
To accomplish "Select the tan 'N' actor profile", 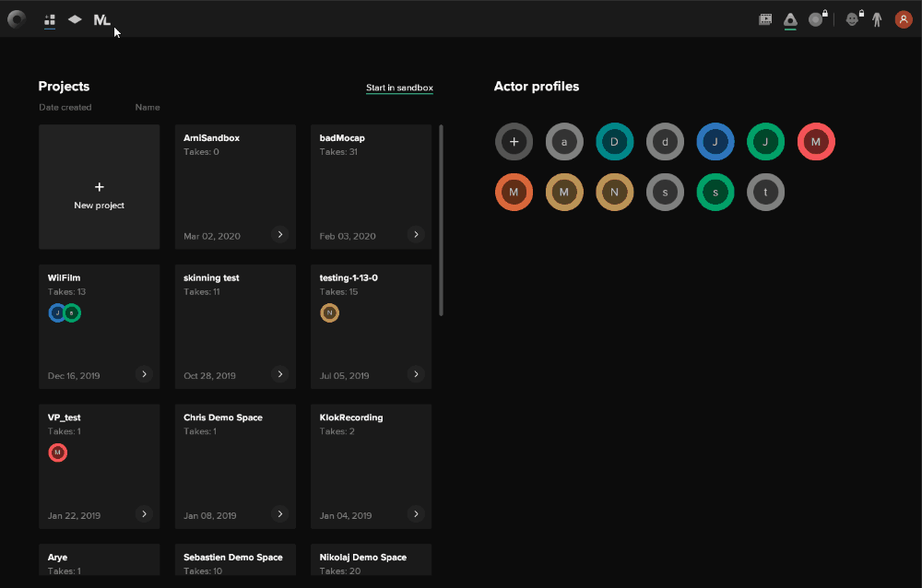I will 614,193.
